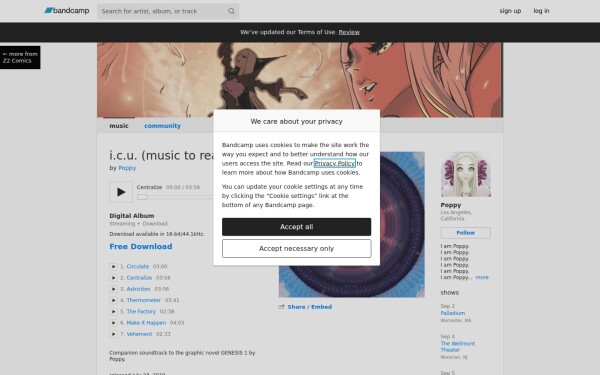
Task: Play track 2 Centralize in the list
Action: tap(114, 278)
